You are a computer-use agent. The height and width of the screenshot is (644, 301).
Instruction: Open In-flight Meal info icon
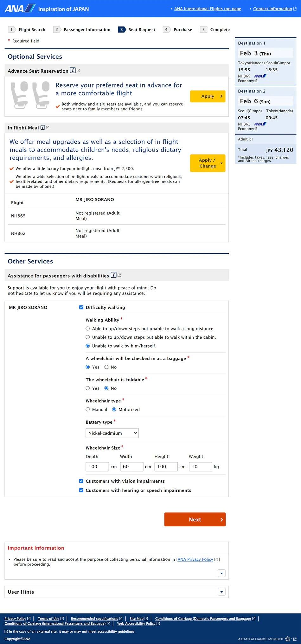(43, 127)
